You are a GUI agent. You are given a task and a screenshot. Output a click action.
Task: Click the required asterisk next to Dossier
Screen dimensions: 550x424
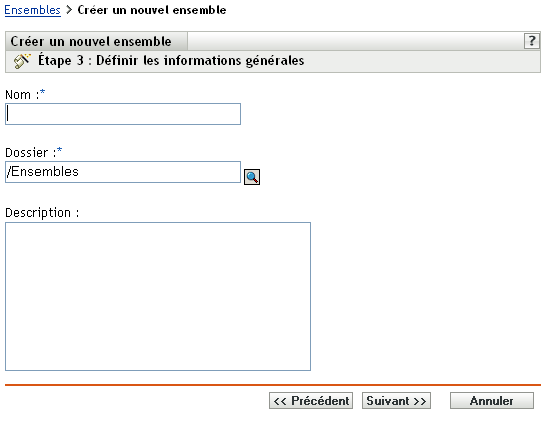click(59, 150)
